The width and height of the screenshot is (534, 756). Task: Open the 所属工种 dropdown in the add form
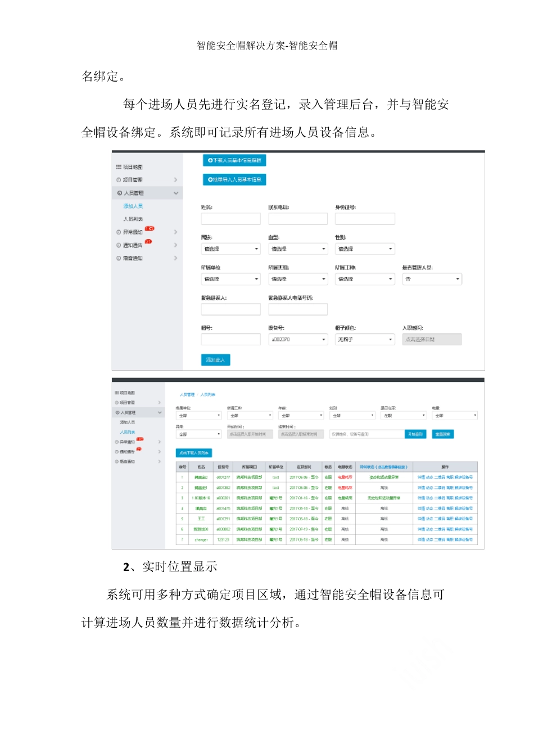pyautogui.click(x=365, y=279)
